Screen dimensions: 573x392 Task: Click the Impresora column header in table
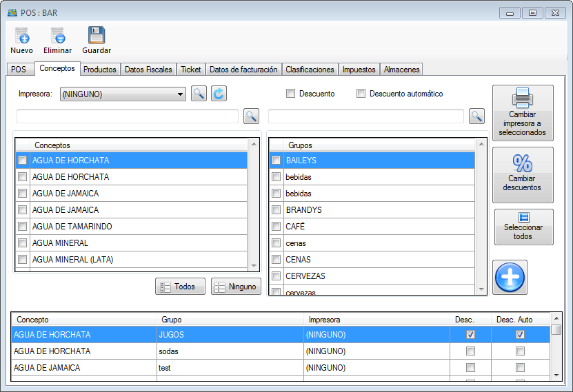click(376, 320)
